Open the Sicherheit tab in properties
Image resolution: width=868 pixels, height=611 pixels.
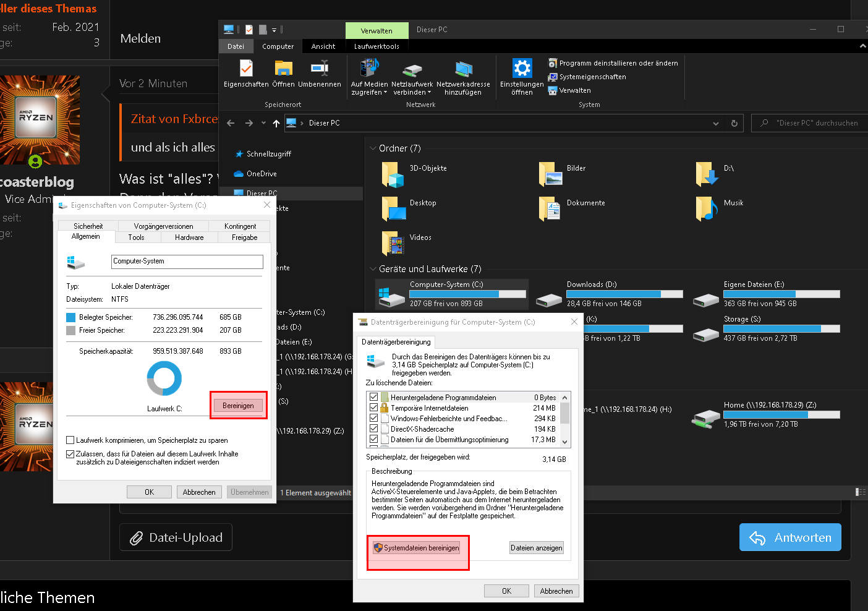pyautogui.click(x=88, y=226)
